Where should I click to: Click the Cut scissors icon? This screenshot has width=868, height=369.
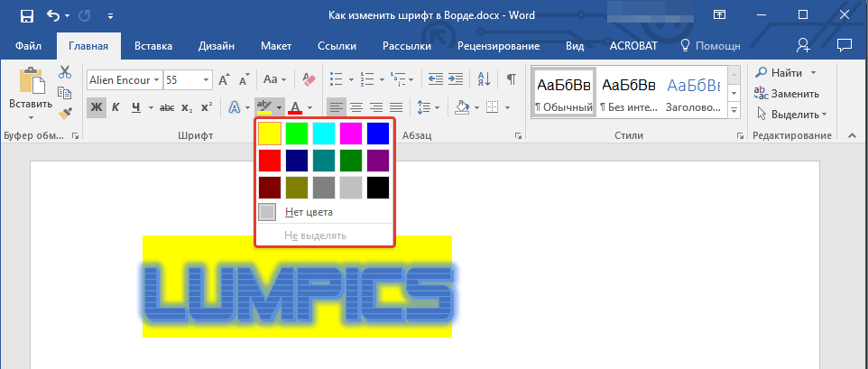(65, 72)
